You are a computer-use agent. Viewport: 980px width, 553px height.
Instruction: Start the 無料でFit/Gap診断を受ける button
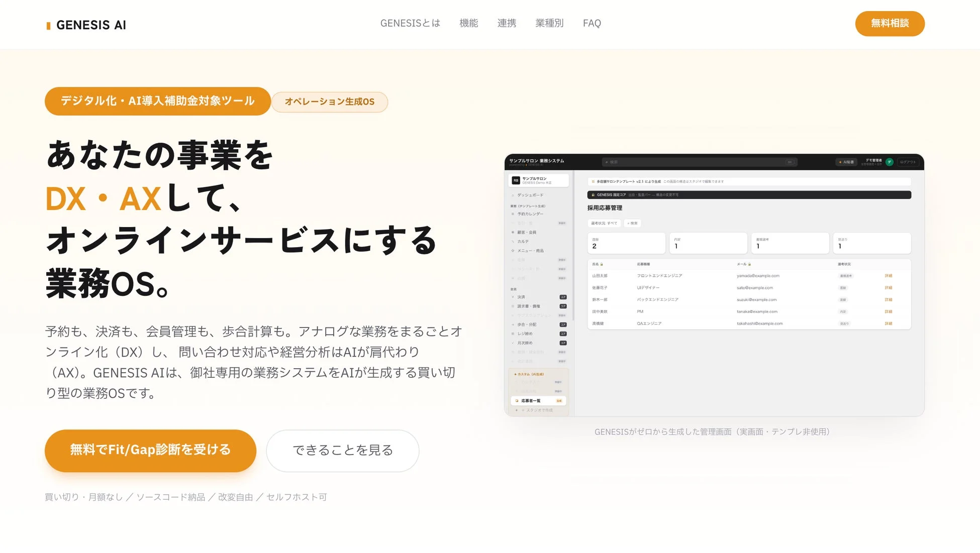(x=150, y=451)
